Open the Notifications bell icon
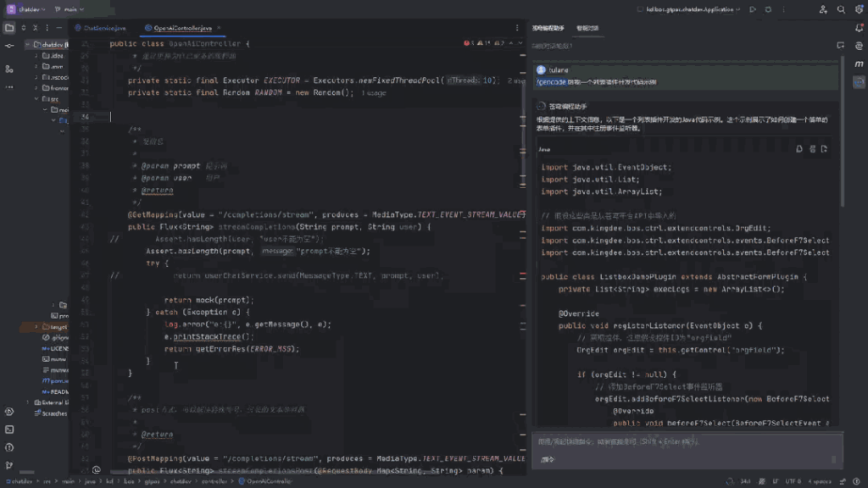The image size is (868, 488). [857, 27]
